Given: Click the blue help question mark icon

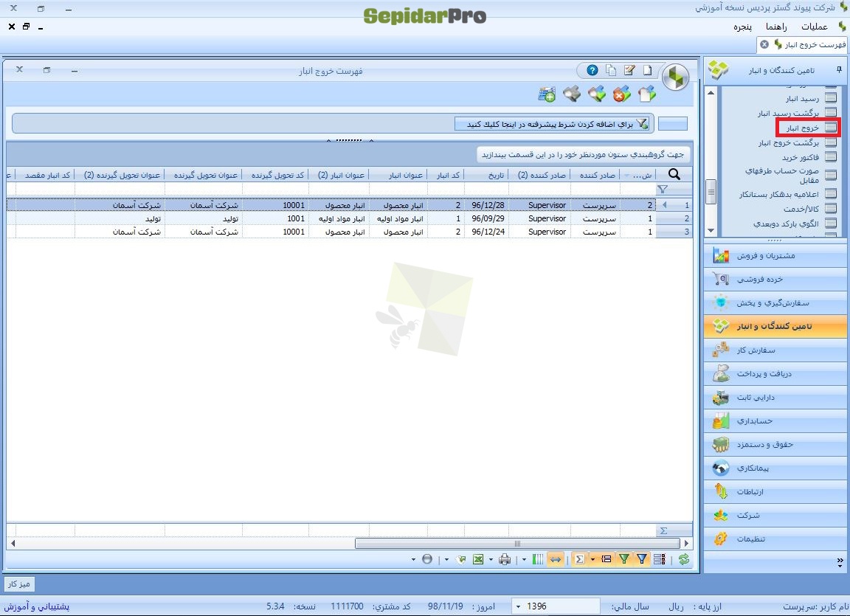Looking at the screenshot, I should click(592, 70).
